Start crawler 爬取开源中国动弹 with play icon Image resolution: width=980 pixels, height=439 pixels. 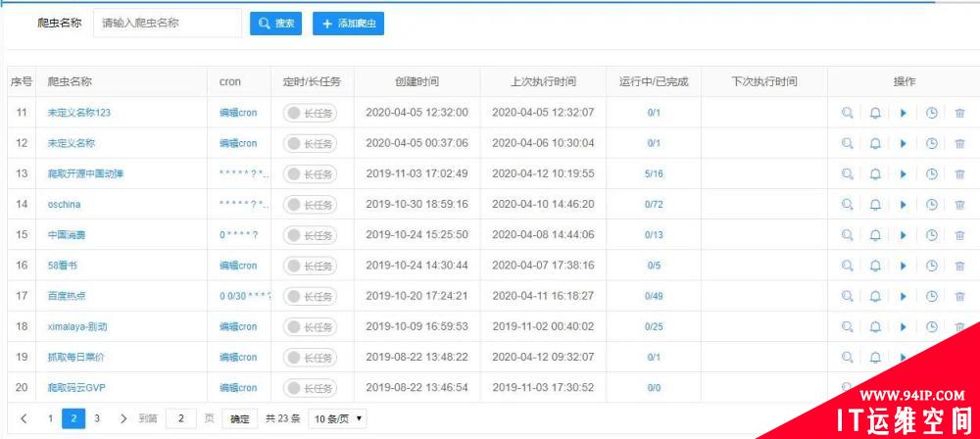pyautogui.click(x=904, y=174)
